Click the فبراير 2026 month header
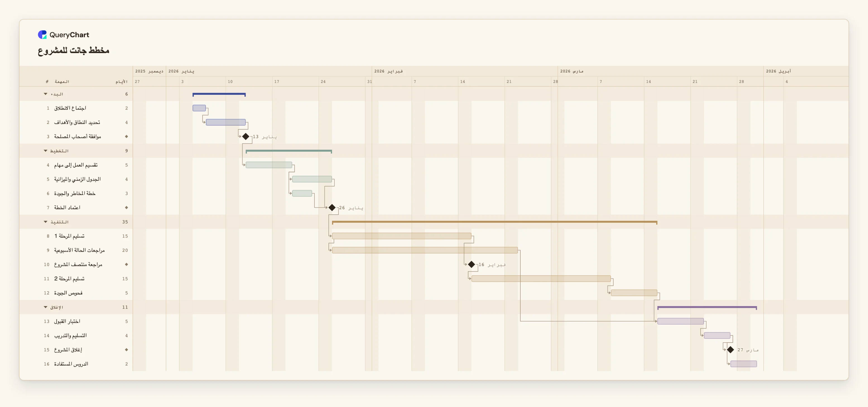Viewport: 868px width, 407px height. pyautogui.click(x=388, y=71)
